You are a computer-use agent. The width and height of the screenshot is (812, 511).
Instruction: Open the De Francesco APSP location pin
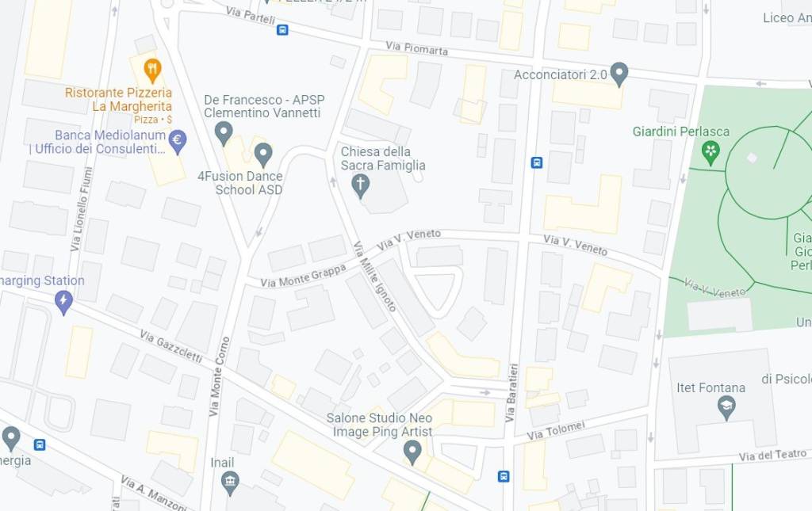(223, 134)
